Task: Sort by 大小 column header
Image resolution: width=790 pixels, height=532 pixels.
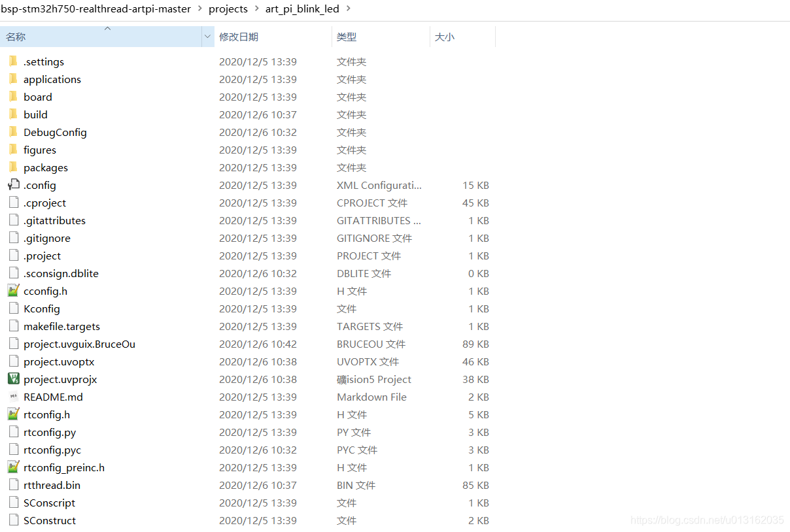Action: point(463,37)
